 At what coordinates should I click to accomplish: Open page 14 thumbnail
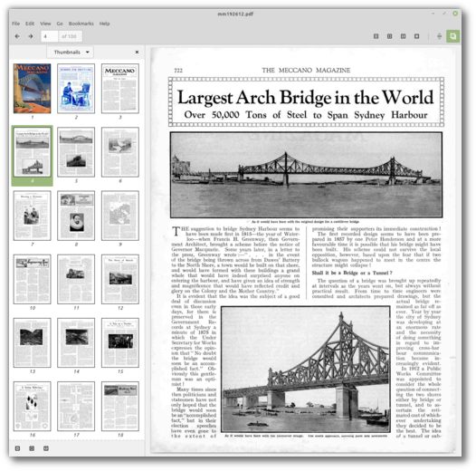click(x=76, y=342)
